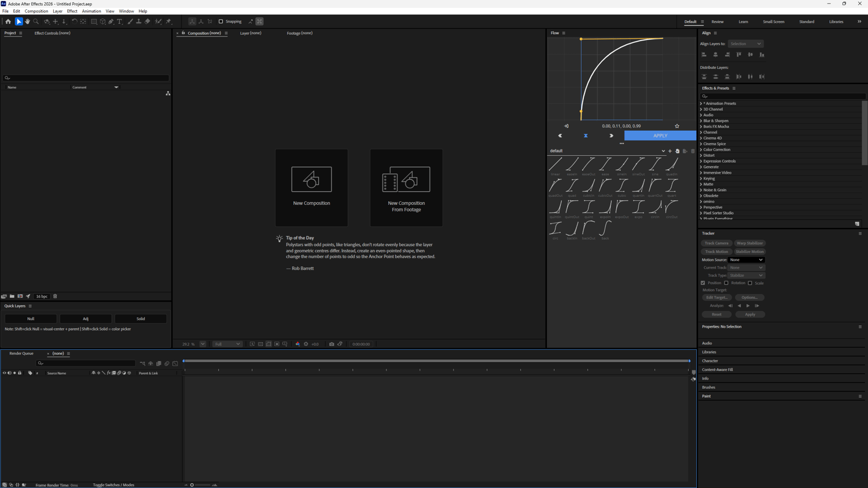Click the Home icon in the toolbar
Image resolution: width=868 pixels, height=488 pixels.
[8, 21]
